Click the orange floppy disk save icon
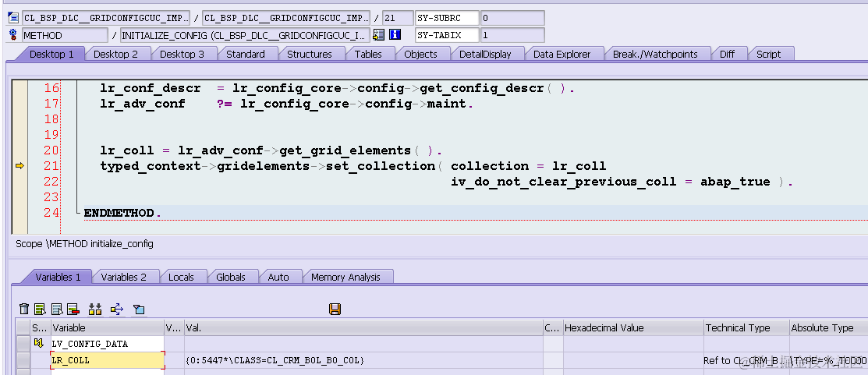868x375 pixels. (x=335, y=310)
